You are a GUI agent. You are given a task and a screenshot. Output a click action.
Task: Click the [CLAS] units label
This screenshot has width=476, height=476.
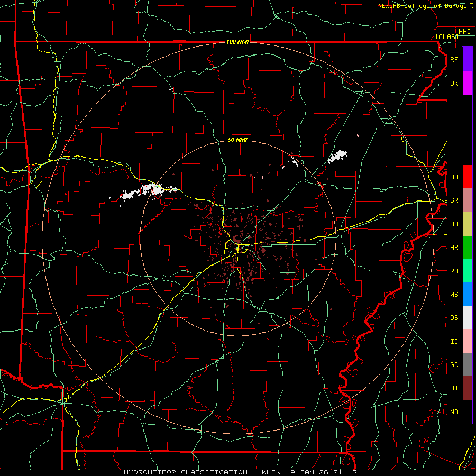447,36
